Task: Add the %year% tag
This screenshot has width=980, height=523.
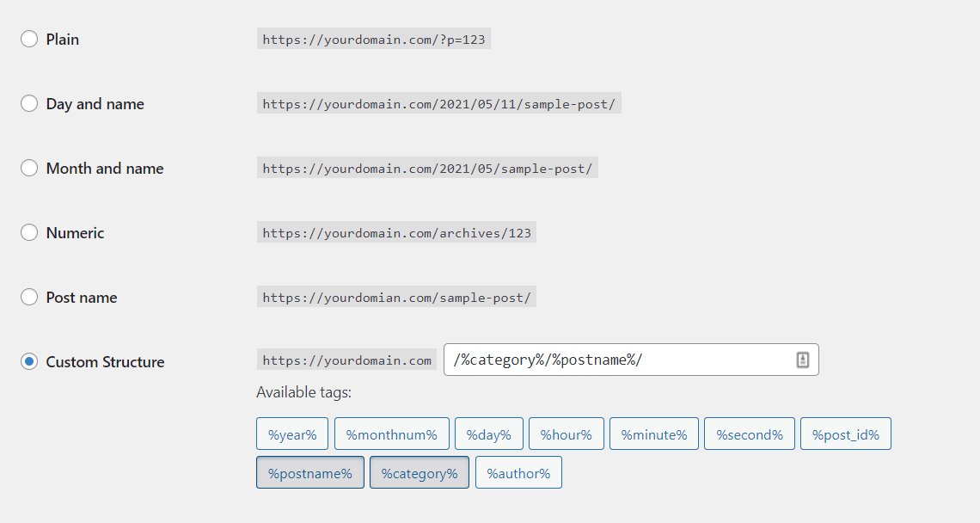Action: [x=291, y=434]
